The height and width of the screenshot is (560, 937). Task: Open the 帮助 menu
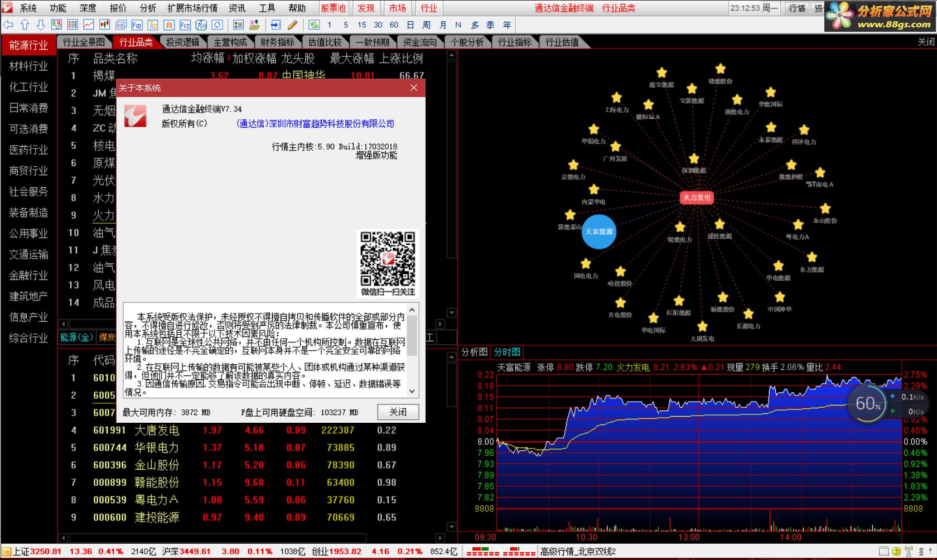click(297, 8)
